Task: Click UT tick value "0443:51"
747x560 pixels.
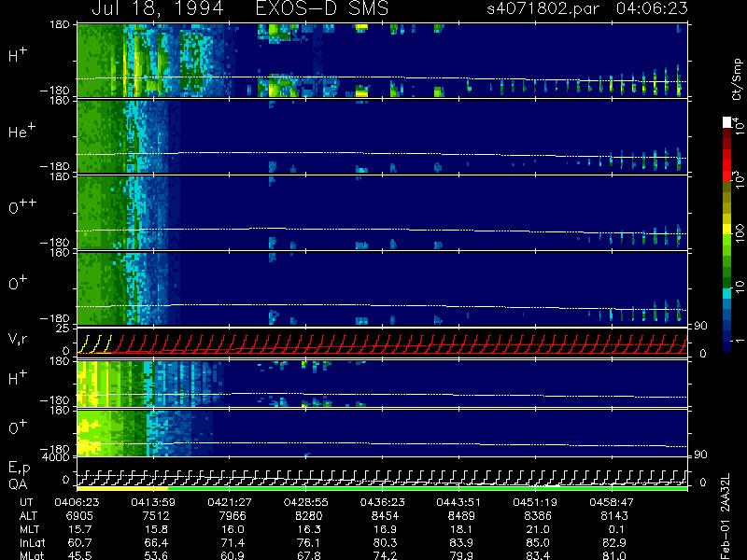Action: point(458,502)
